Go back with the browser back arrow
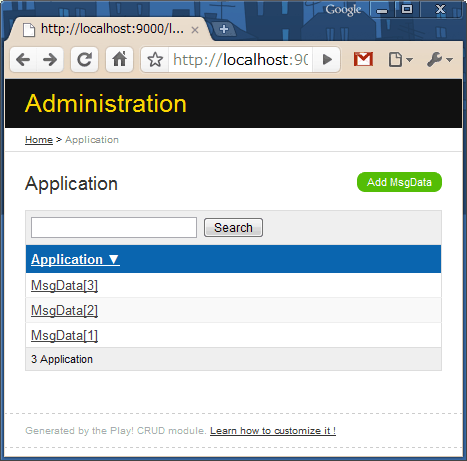 tap(23, 60)
